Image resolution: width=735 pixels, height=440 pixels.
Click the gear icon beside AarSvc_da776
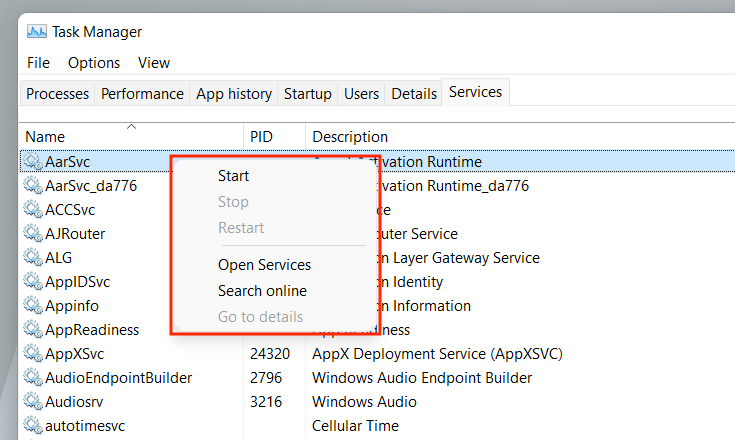click(34, 186)
